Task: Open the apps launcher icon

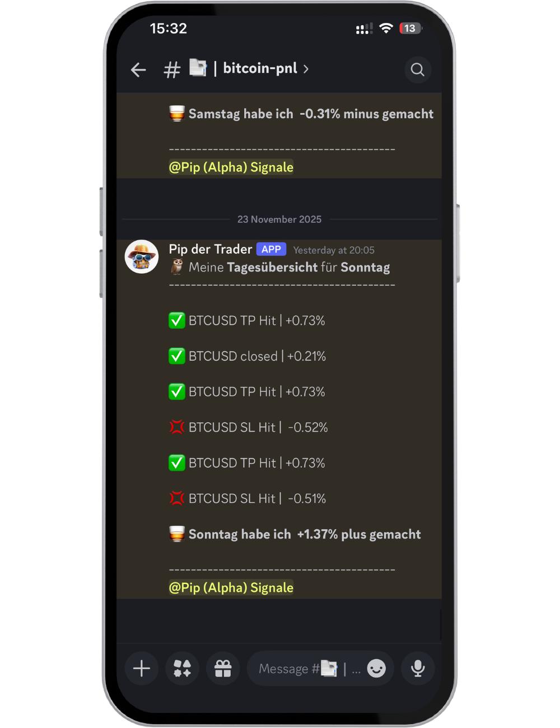Action: click(182, 668)
